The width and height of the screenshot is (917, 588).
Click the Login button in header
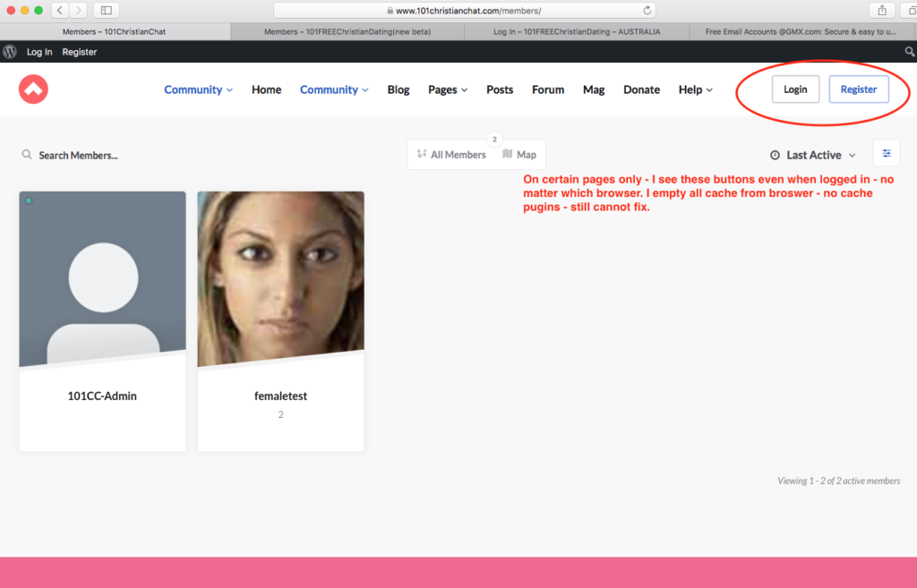coord(795,89)
